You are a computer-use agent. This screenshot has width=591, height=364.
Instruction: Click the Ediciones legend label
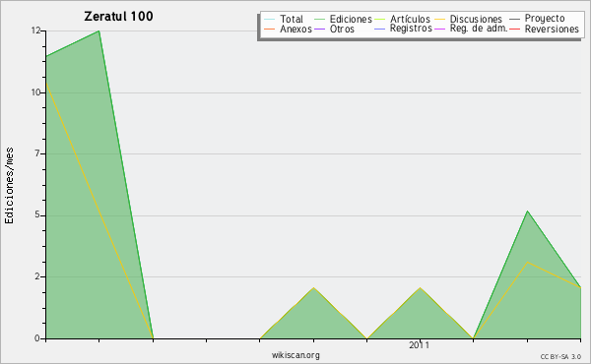coord(351,20)
